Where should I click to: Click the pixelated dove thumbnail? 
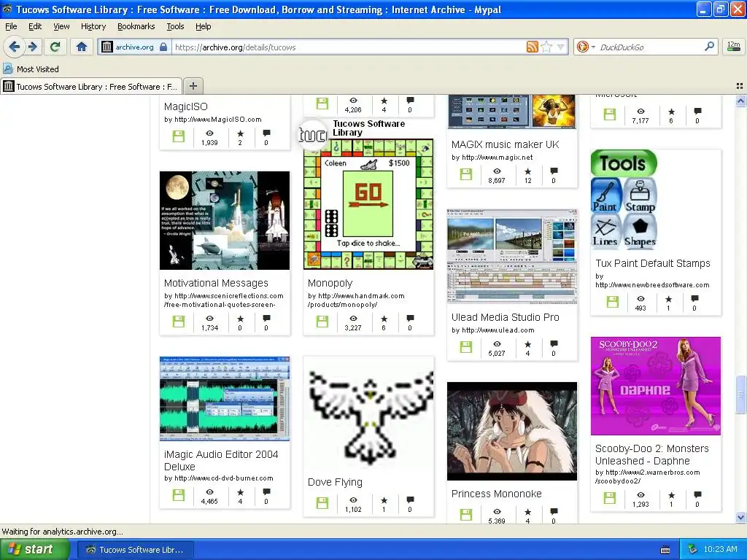(368, 413)
